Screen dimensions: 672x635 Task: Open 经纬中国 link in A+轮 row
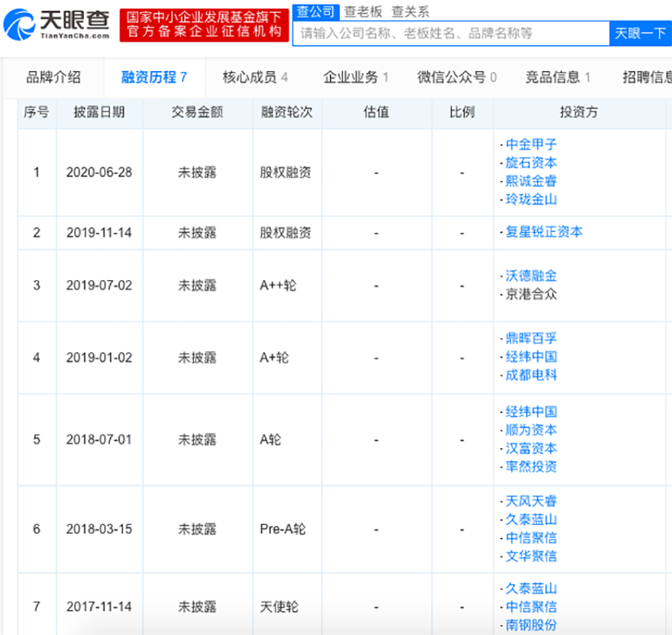(531, 357)
